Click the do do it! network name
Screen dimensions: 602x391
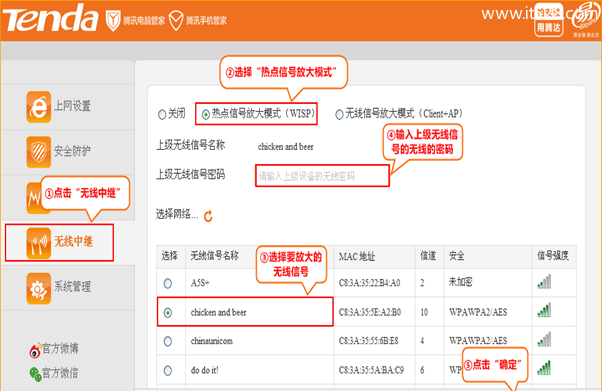[x=205, y=370]
